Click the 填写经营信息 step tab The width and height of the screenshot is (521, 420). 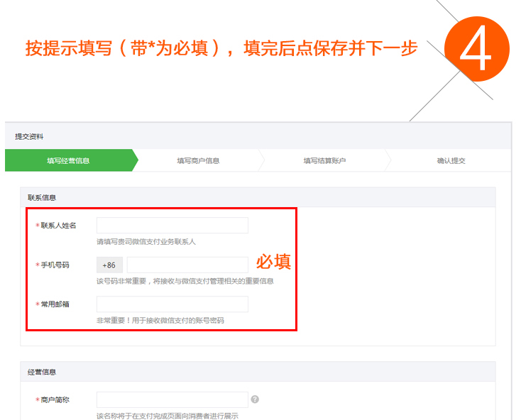(69, 161)
